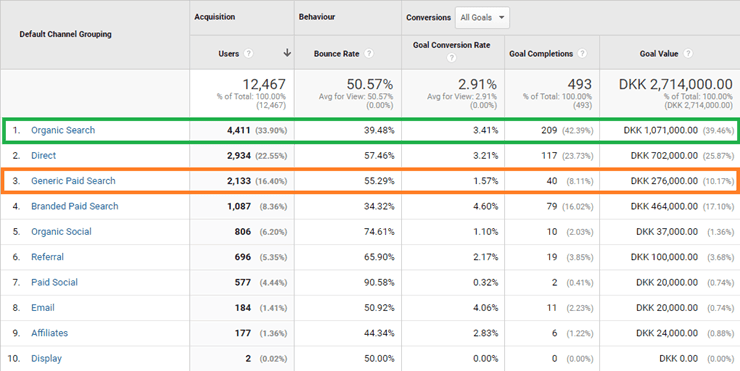Click Branded Paid Search completions 79
Image resolution: width=740 pixels, height=371 pixels.
click(x=551, y=206)
